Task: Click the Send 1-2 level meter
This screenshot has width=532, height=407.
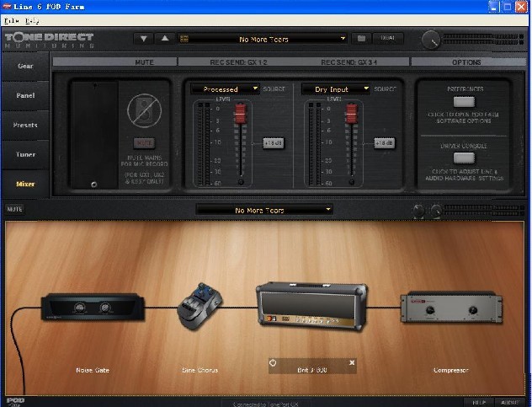Action: 204,144
